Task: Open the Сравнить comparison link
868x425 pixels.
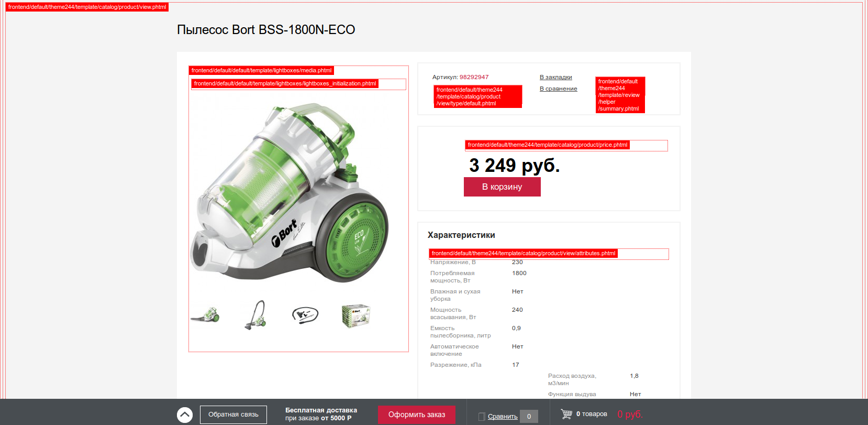Action: coord(503,417)
